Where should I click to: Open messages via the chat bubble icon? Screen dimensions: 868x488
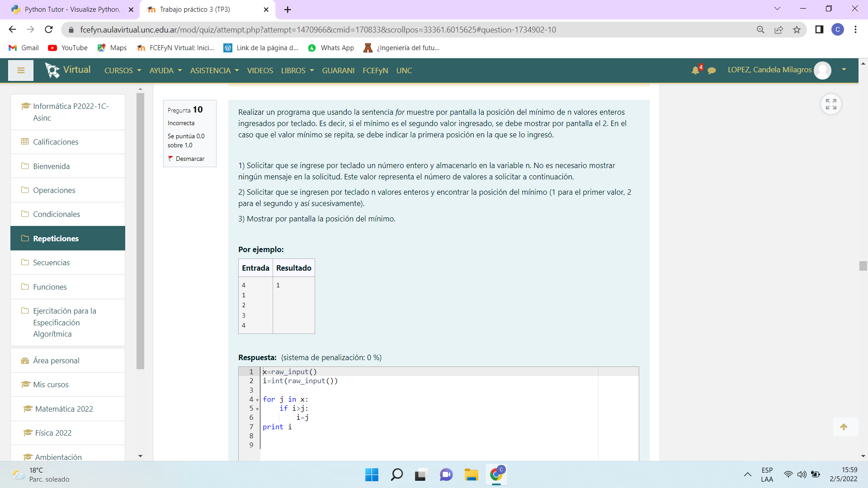point(712,71)
